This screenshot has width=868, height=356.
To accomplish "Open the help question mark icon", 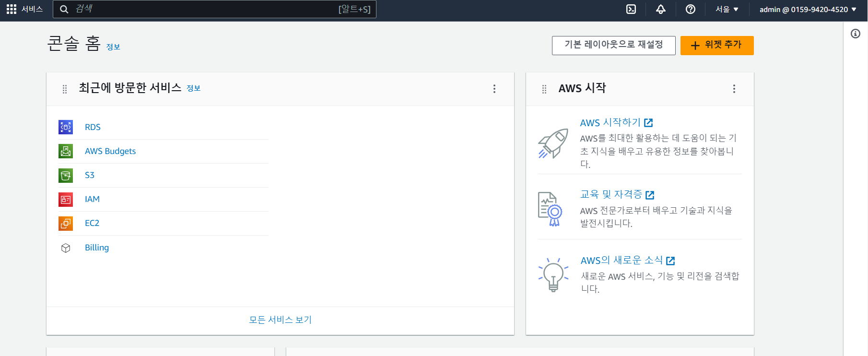I will click(x=691, y=9).
